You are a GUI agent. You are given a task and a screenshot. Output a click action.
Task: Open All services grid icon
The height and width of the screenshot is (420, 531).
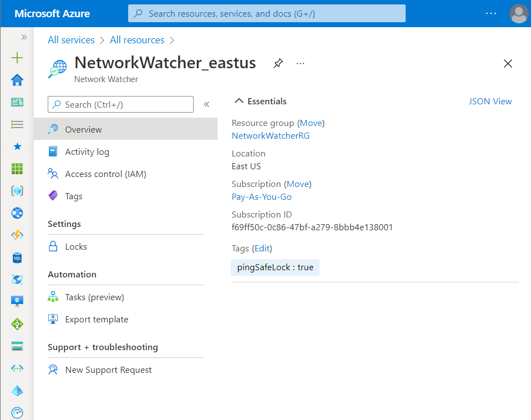pyautogui.click(x=17, y=169)
